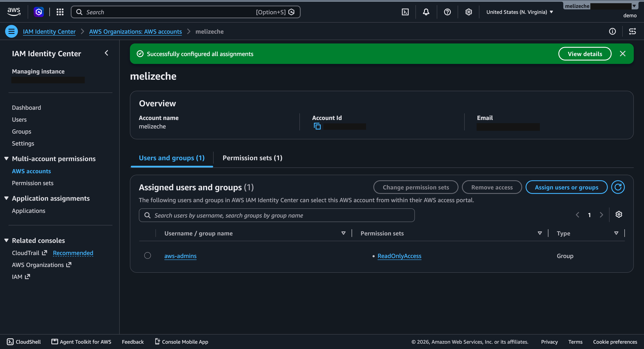Viewport: 644px width, 349px height.
Task: Click View details in the success banner
Action: point(585,54)
